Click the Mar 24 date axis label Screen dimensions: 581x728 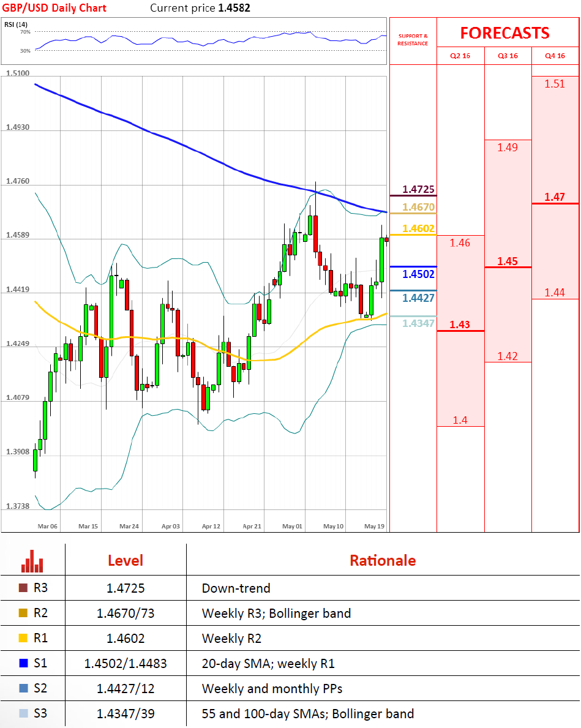[129, 526]
